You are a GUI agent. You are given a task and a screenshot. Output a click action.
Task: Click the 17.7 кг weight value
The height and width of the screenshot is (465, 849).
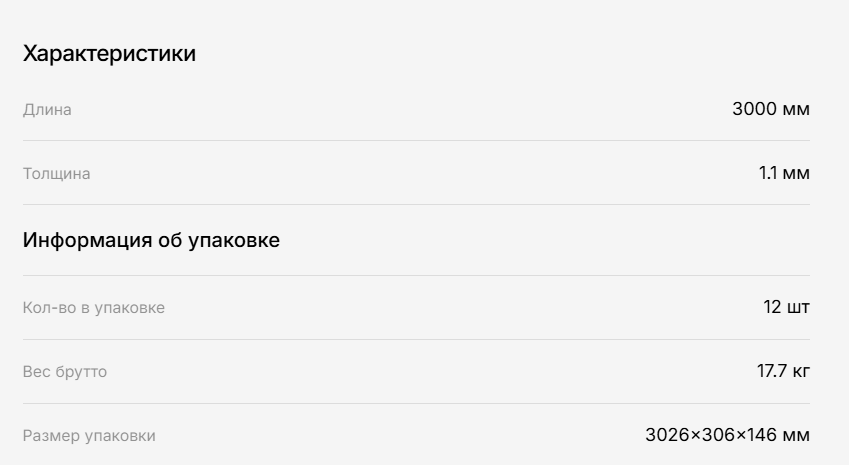[x=783, y=371]
